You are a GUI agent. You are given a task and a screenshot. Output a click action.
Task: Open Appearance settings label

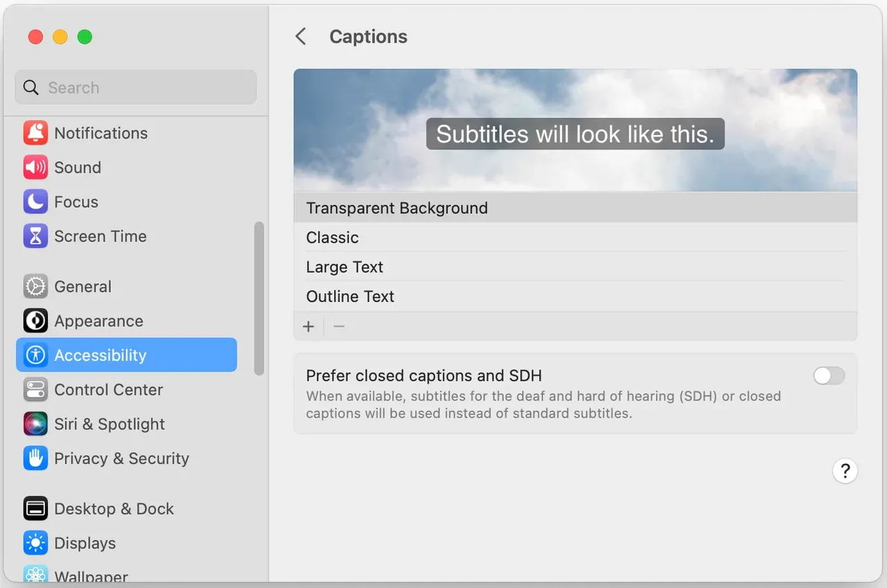(99, 321)
